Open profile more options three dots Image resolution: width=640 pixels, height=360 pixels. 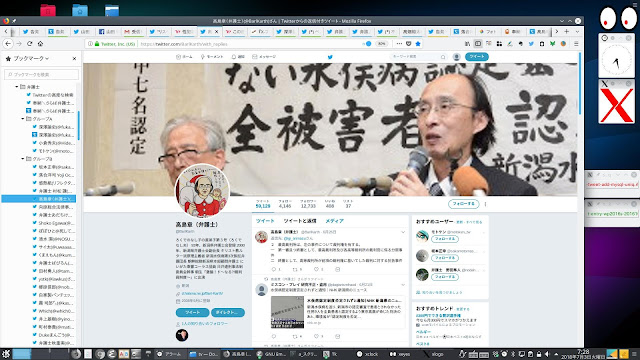(485, 204)
